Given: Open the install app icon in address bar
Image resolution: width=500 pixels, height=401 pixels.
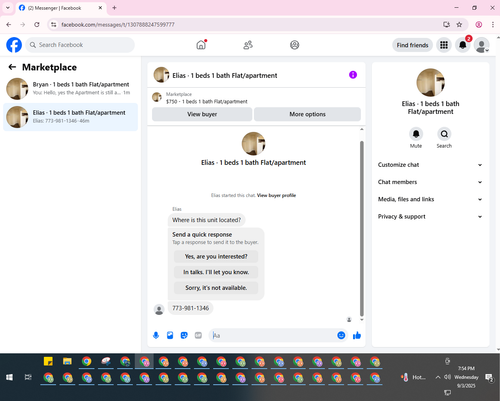Looking at the screenshot, I should click(446, 25).
